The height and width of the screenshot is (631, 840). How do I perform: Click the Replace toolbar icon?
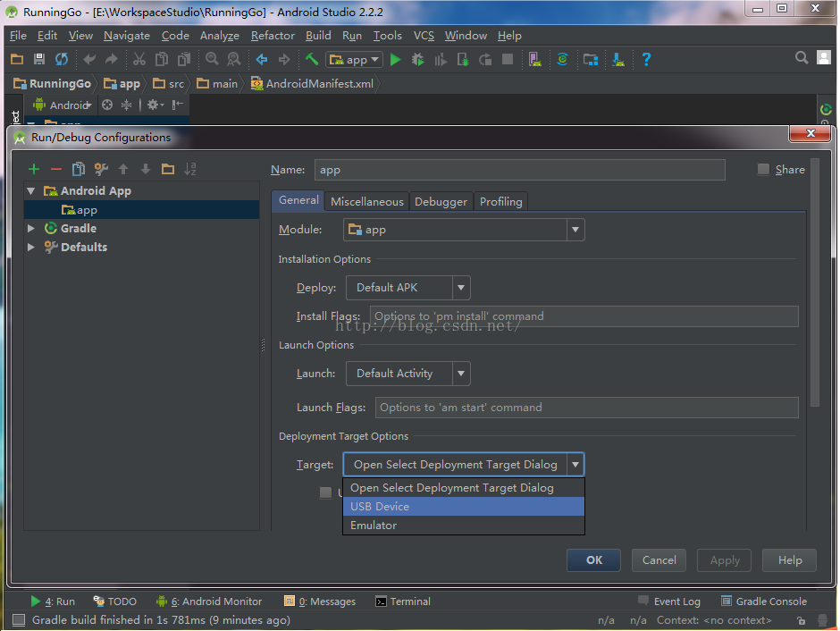pos(233,59)
